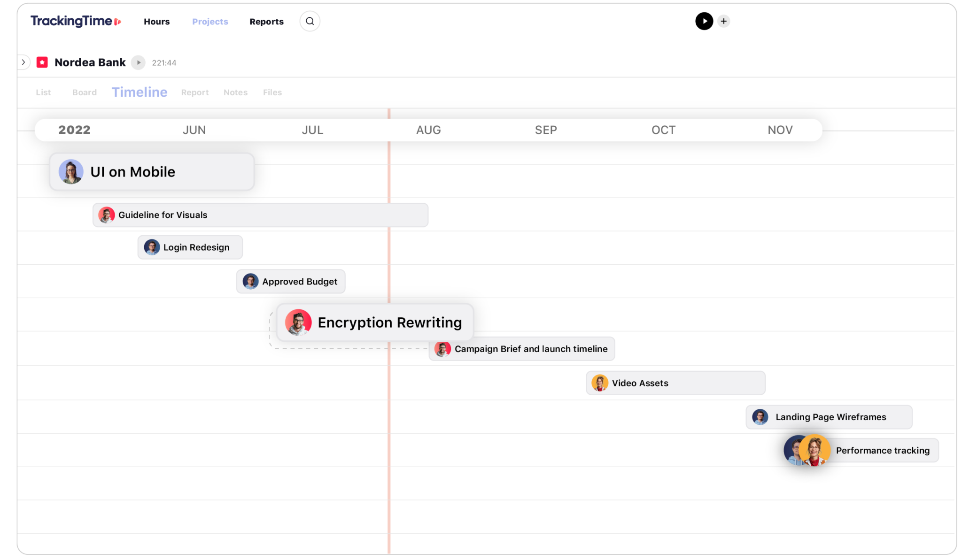Click the Nordea Bank project title

(90, 62)
